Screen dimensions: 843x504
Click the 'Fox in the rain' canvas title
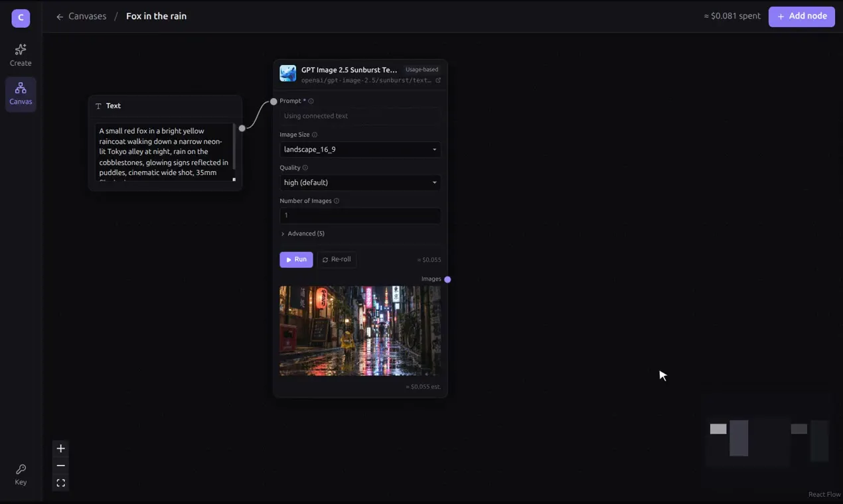point(156,17)
